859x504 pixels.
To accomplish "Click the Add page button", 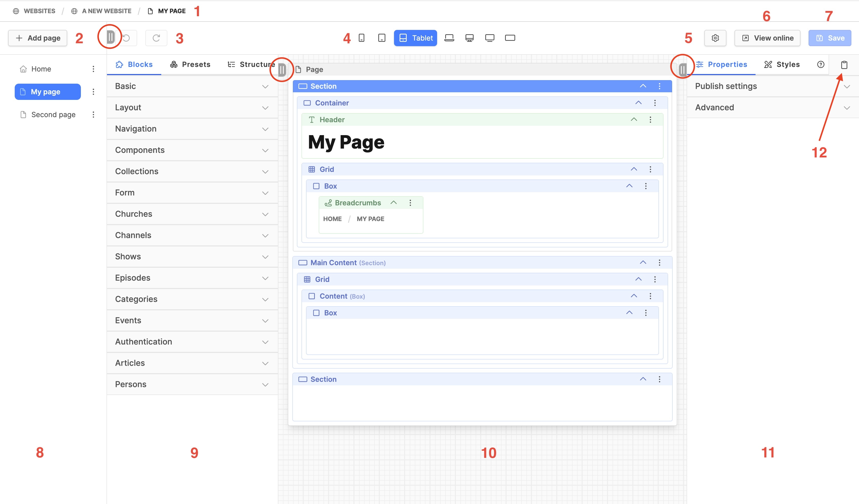I will (x=38, y=38).
